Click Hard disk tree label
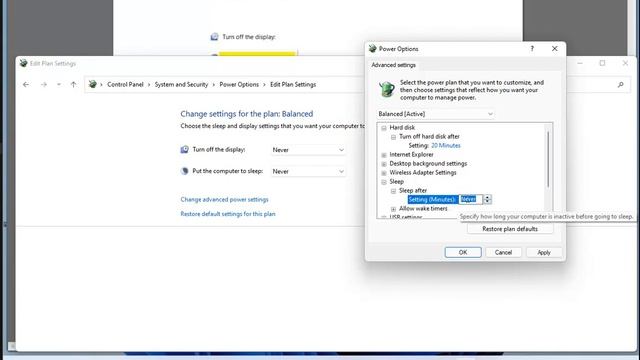Screen dimensions: 640x360 (402, 128)
